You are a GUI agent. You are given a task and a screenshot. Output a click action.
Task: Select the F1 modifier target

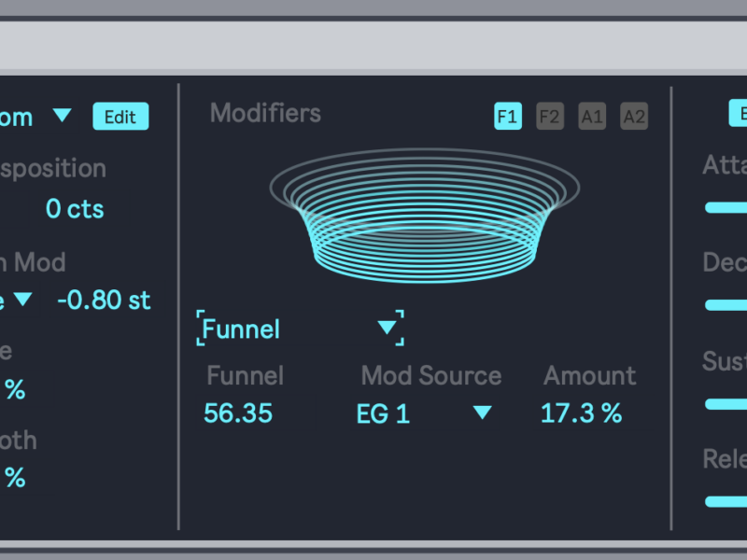point(507,117)
